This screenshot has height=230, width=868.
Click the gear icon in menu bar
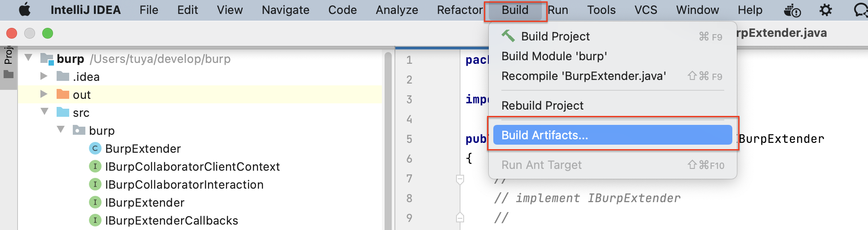point(826,10)
